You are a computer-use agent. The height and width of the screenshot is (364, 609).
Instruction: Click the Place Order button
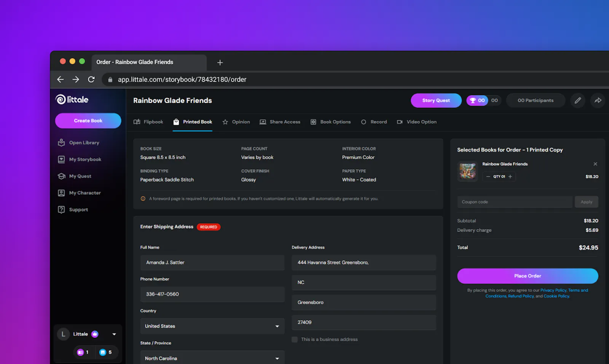click(528, 276)
